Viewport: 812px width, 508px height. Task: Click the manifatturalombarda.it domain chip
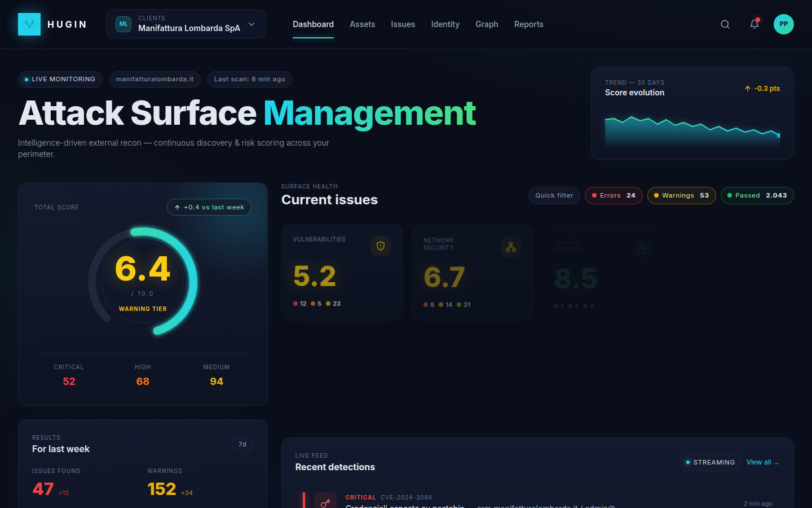click(155, 80)
